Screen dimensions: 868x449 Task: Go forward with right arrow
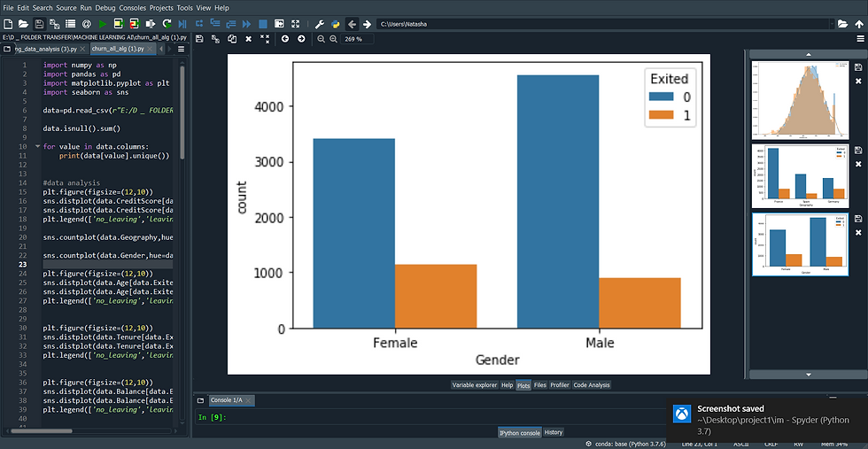point(367,24)
